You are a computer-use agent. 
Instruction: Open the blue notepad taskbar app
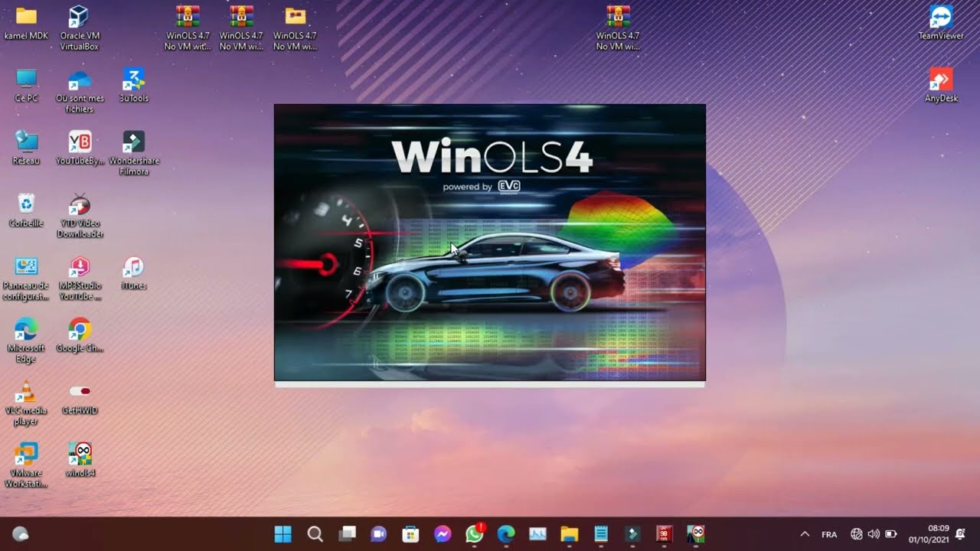click(x=601, y=534)
